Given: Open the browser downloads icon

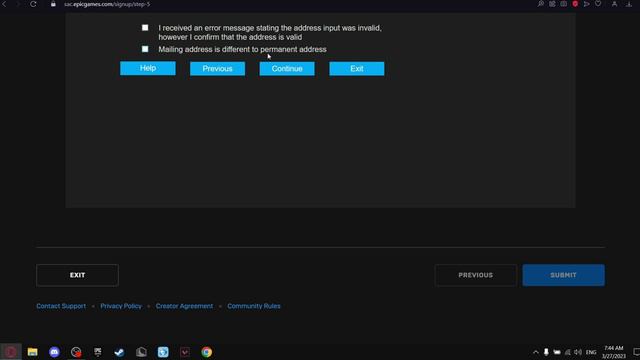Looking at the screenshot, I should 629,4.
